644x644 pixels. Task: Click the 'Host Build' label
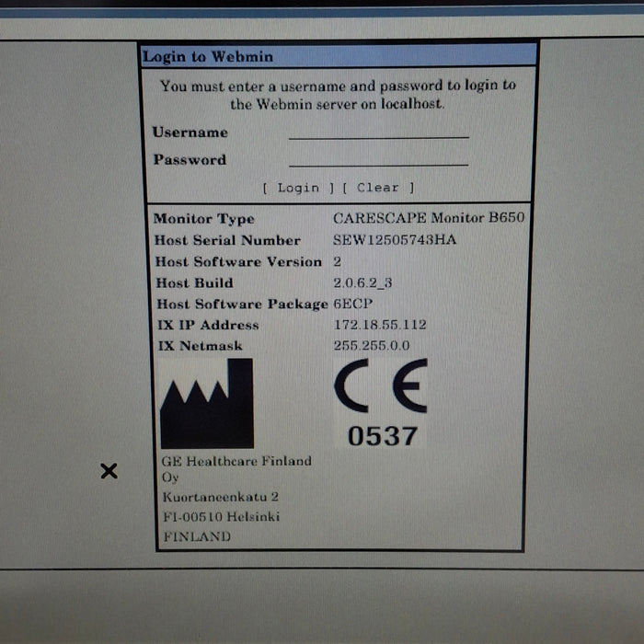[195, 283]
